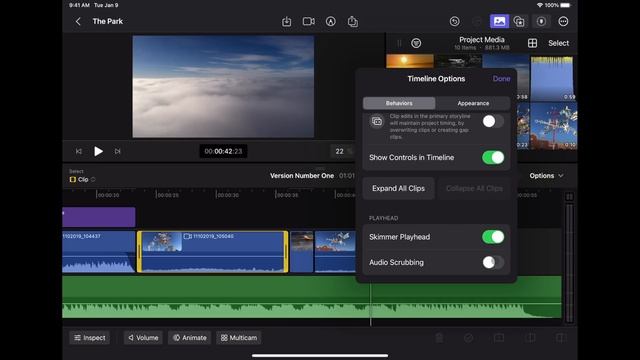
Task: Tap the circled A icon in toolbar
Action: click(x=331, y=21)
